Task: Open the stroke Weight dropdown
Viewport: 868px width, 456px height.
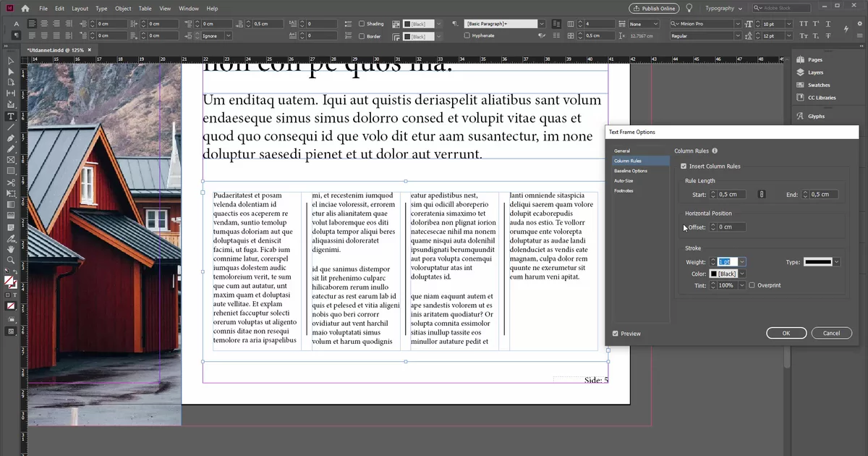Action: 743,262
